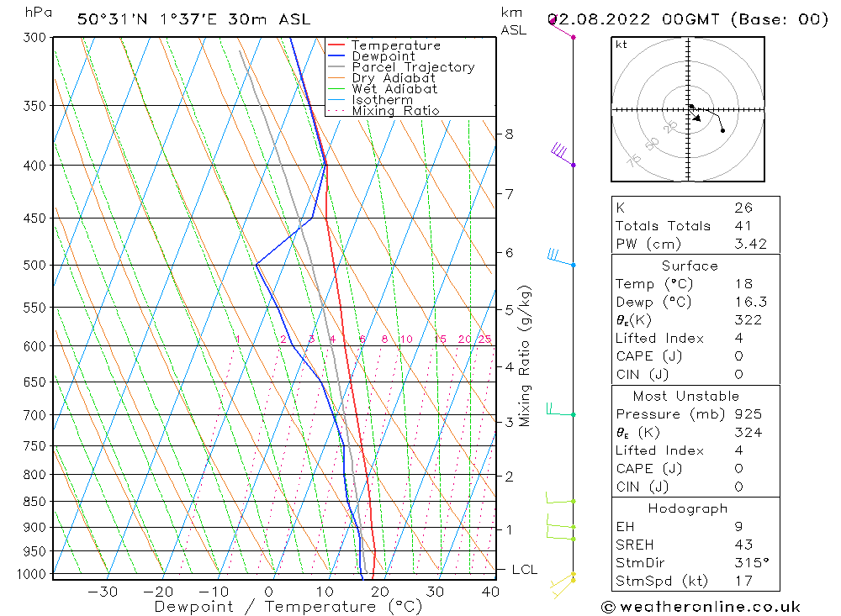Screen dimensions: 841x616
Task: Click the 'kt' unit label in hodograph
Action: (621, 45)
